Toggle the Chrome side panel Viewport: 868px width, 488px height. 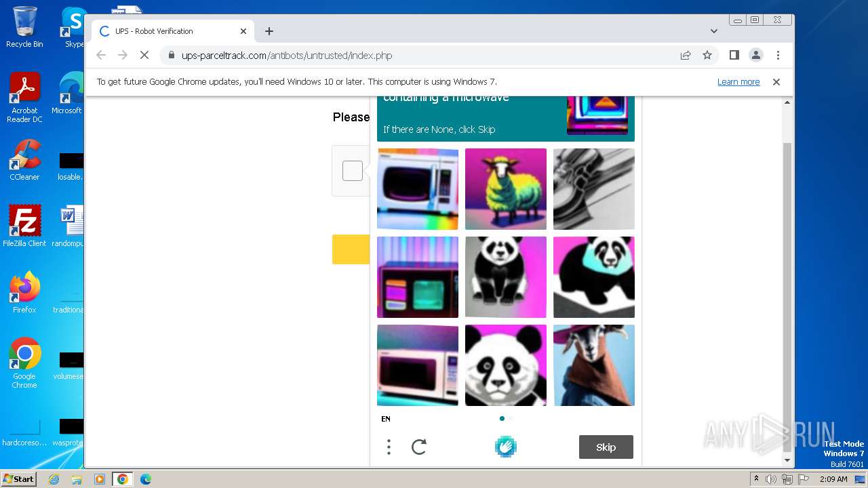click(x=734, y=55)
